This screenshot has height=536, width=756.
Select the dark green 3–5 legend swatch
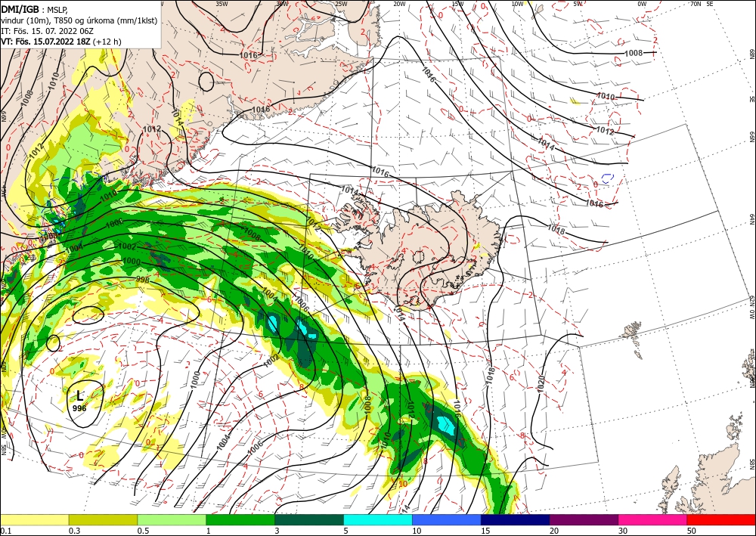(x=309, y=519)
